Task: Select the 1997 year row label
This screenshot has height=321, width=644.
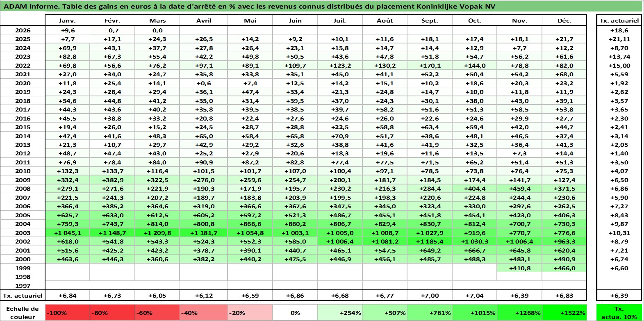Action: click(23, 286)
